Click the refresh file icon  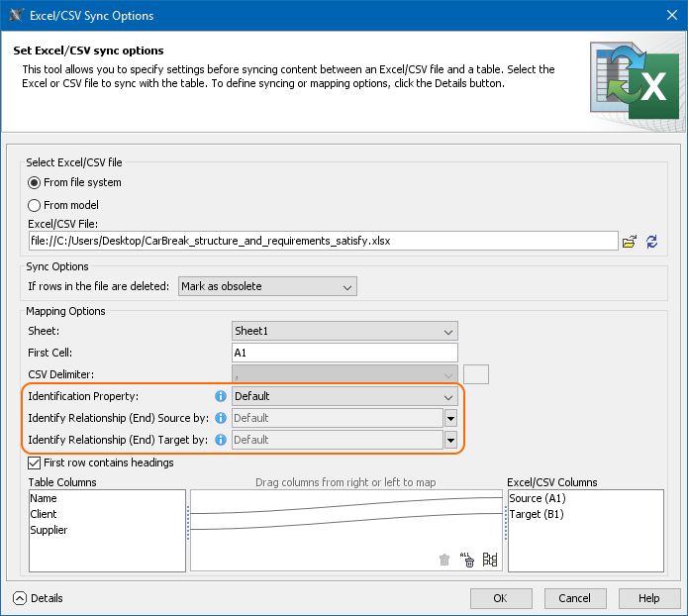pos(651,241)
